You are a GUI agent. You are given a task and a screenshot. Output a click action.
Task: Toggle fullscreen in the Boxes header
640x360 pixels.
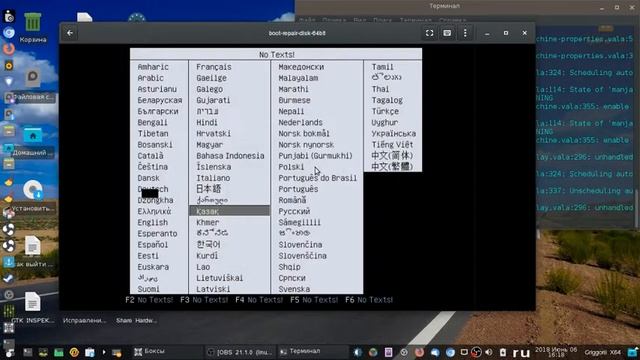pyautogui.click(x=429, y=33)
